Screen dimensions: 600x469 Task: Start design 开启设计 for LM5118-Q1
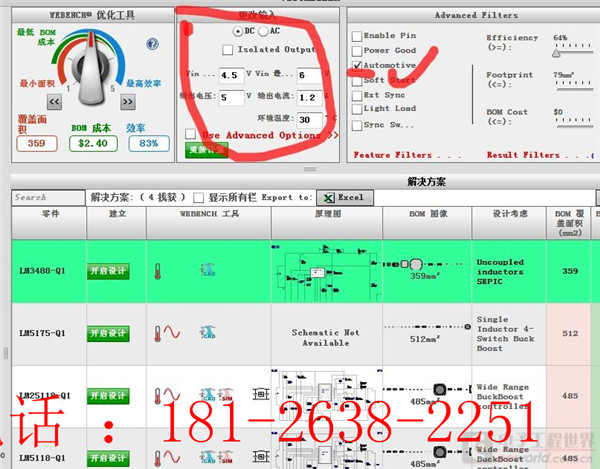(108, 458)
